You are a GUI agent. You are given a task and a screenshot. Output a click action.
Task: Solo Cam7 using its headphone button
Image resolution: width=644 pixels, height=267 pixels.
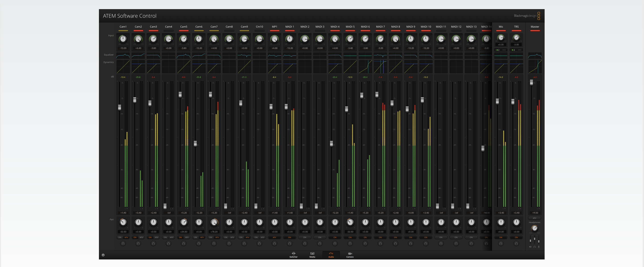click(x=214, y=244)
